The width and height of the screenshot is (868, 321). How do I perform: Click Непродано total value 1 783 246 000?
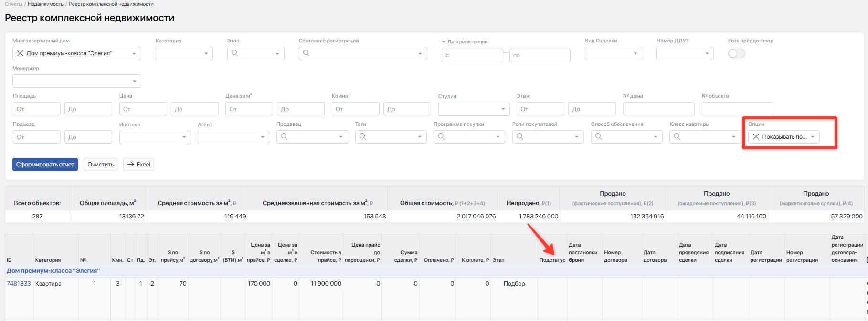tap(539, 216)
